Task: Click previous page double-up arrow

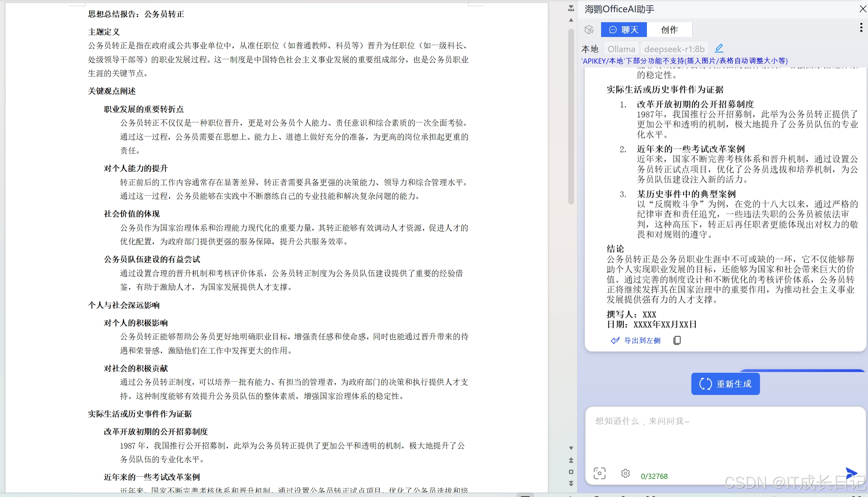Action: [x=571, y=460]
